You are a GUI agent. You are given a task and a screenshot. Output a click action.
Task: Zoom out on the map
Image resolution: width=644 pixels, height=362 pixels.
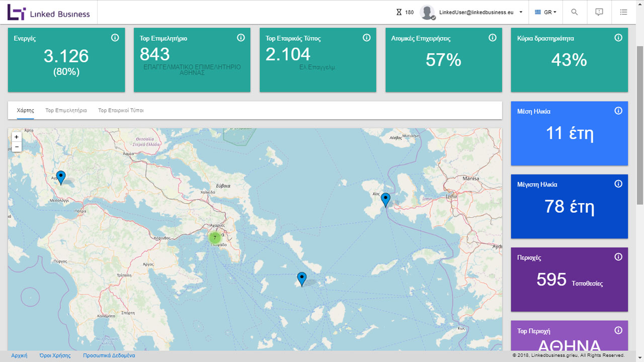(17, 147)
